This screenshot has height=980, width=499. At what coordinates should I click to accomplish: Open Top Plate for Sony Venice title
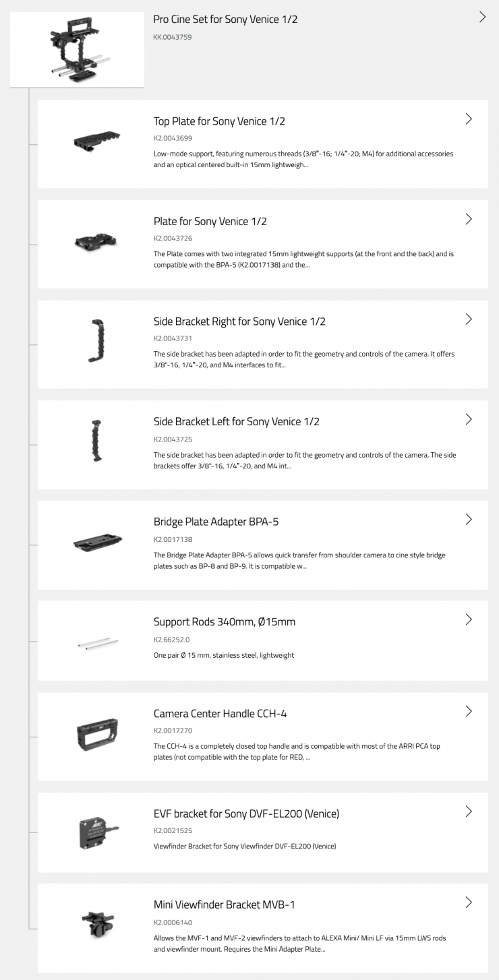[x=219, y=121]
